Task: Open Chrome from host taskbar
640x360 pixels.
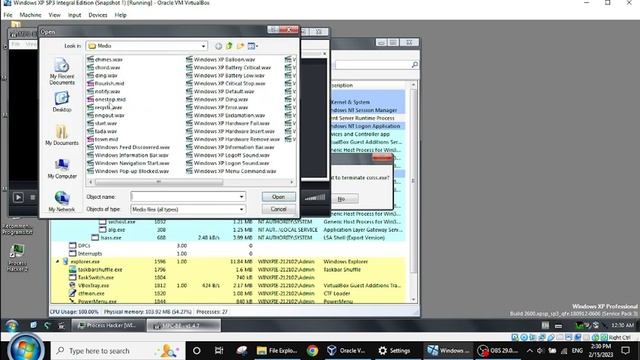Action: click(x=312, y=351)
